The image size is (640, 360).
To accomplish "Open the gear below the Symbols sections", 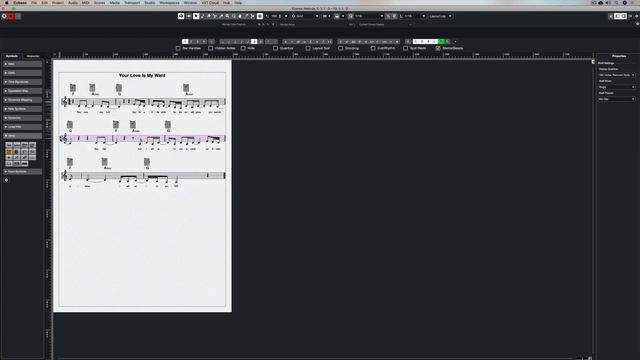I will pyautogui.click(x=7, y=180).
